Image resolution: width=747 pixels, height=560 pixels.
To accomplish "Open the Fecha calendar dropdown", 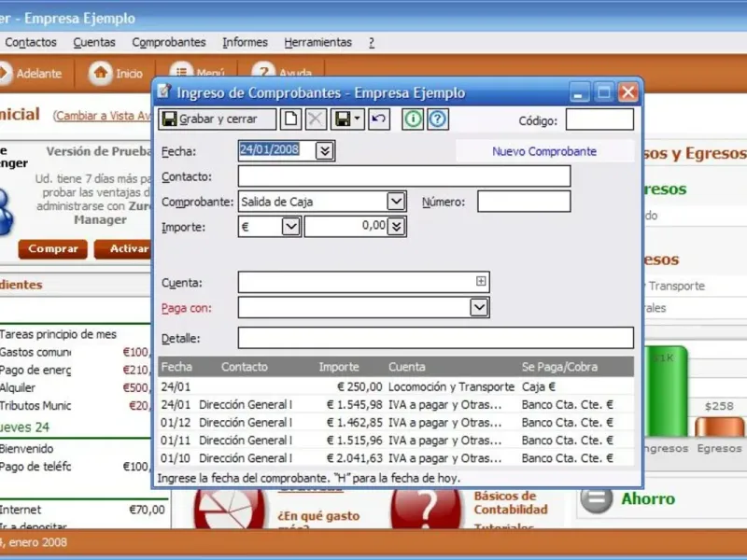I will [x=325, y=151].
